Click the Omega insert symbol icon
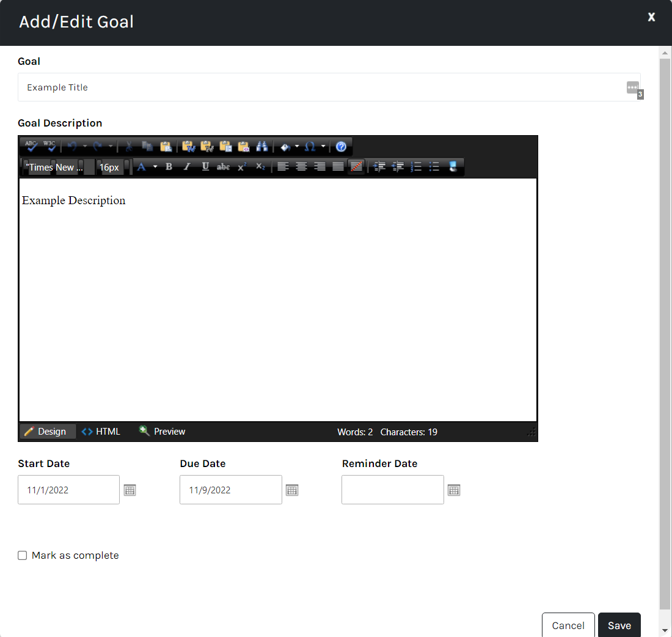672x637 pixels. (310, 147)
